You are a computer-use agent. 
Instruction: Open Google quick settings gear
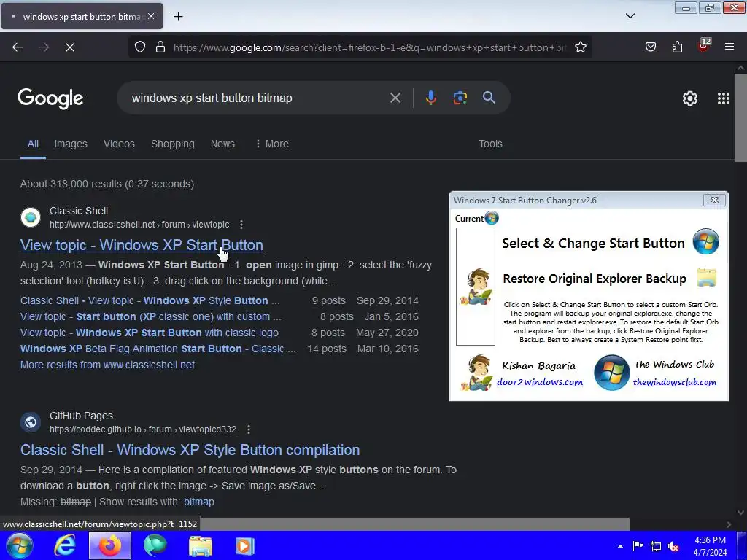(x=690, y=98)
